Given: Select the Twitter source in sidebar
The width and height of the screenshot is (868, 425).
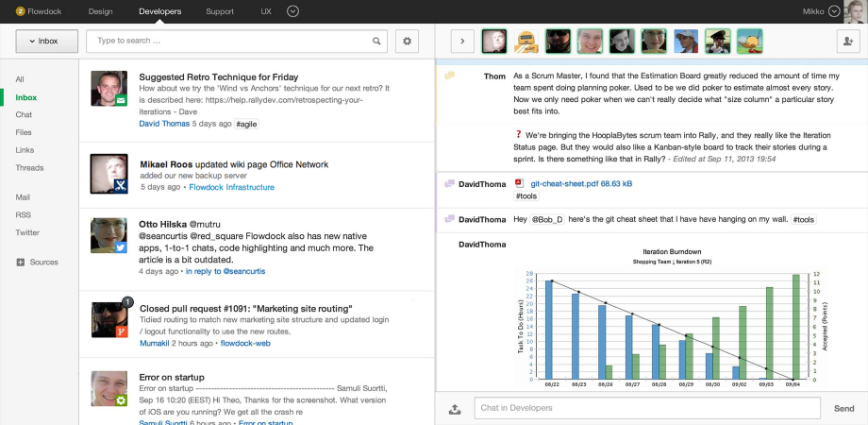Looking at the screenshot, I should tap(27, 232).
